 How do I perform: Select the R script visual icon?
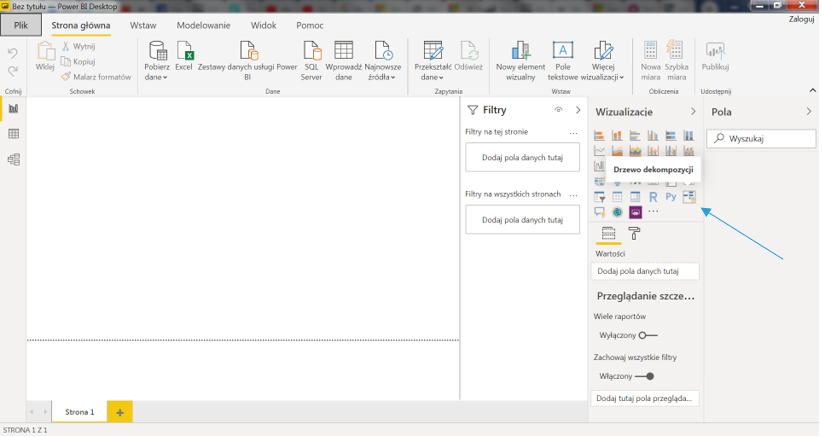[653, 197]
